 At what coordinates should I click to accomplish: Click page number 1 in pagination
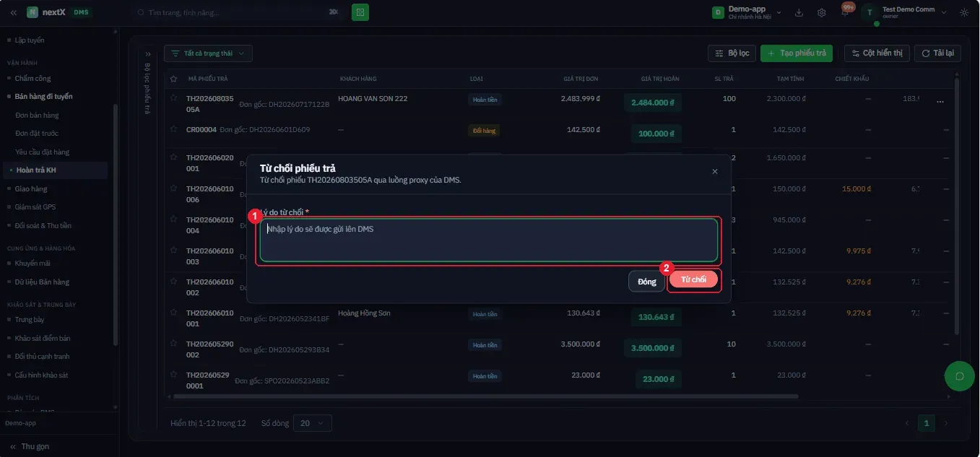pos(927,423)
